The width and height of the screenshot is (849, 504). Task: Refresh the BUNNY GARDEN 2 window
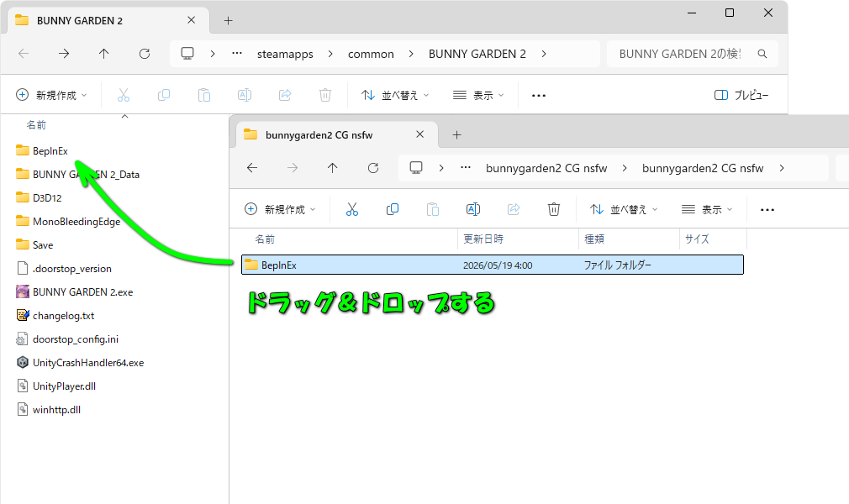[144, 54]
